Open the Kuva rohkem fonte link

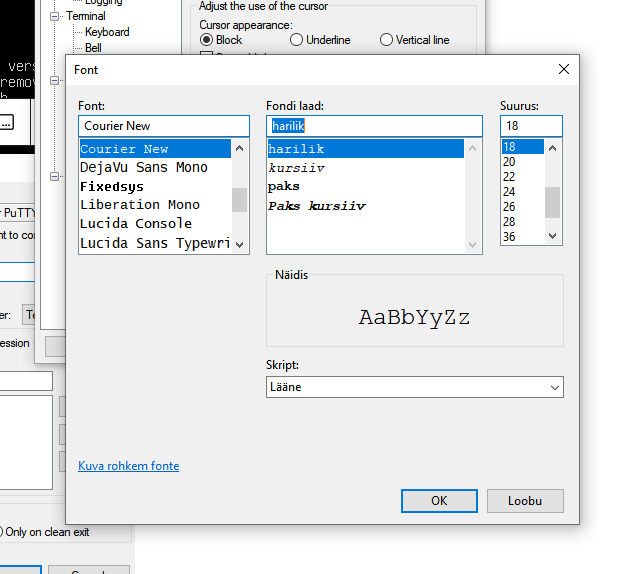coord(128,466)
